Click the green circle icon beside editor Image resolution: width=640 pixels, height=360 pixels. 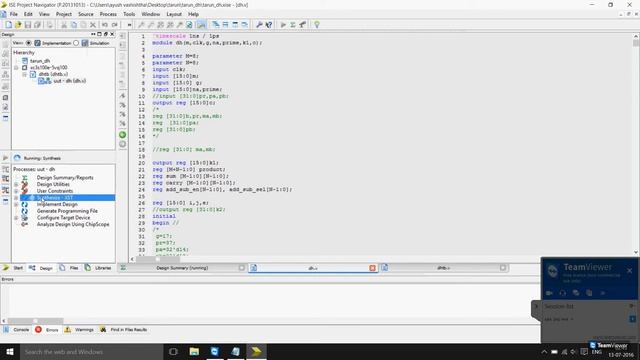coord(122,135)
